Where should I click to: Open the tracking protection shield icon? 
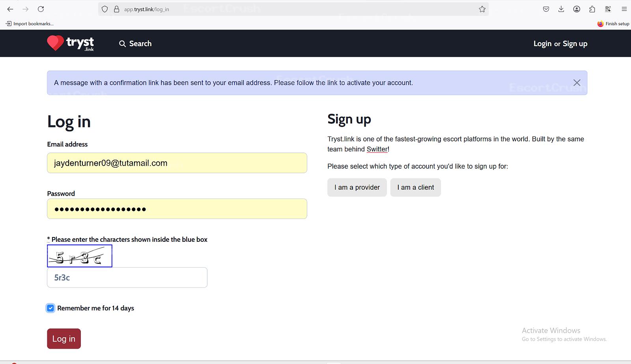[105, 9]
